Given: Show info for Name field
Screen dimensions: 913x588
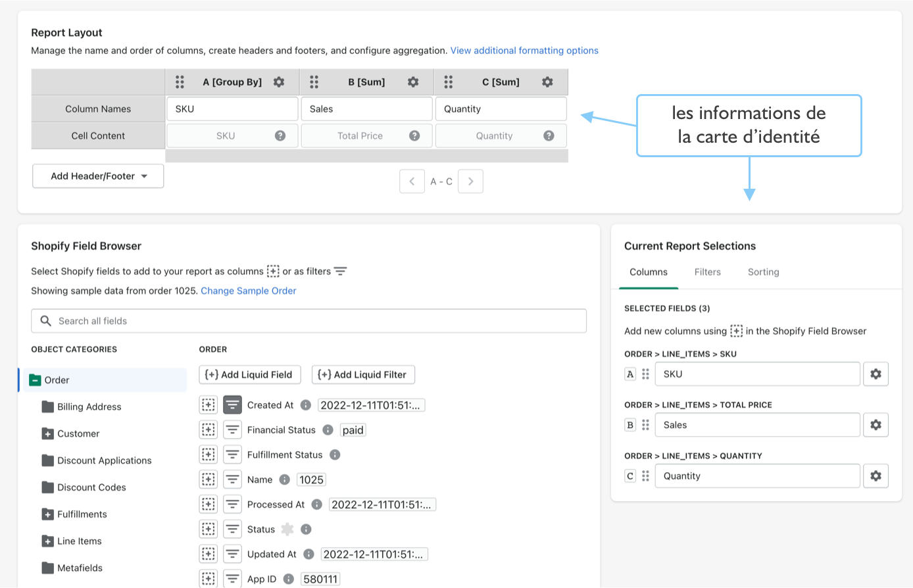Looking at the screenshot, I should tap(285, 479).
